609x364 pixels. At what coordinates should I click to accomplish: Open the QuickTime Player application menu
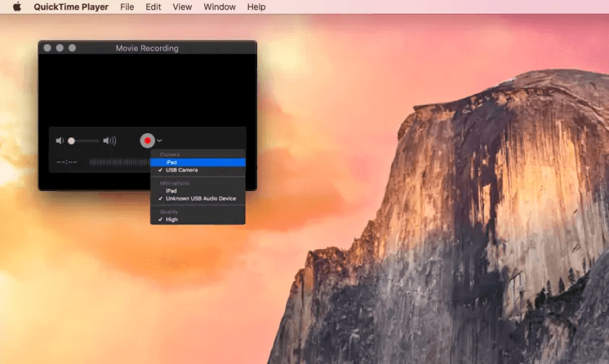(x=71, y=7)
